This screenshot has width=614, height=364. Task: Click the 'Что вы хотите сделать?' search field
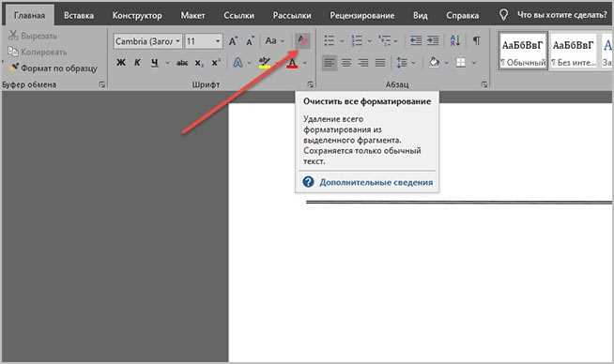pos(562,15)
